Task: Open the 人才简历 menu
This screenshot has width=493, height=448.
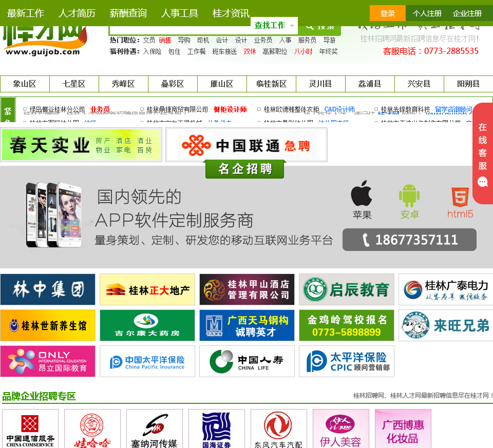Action: [77, 13]
